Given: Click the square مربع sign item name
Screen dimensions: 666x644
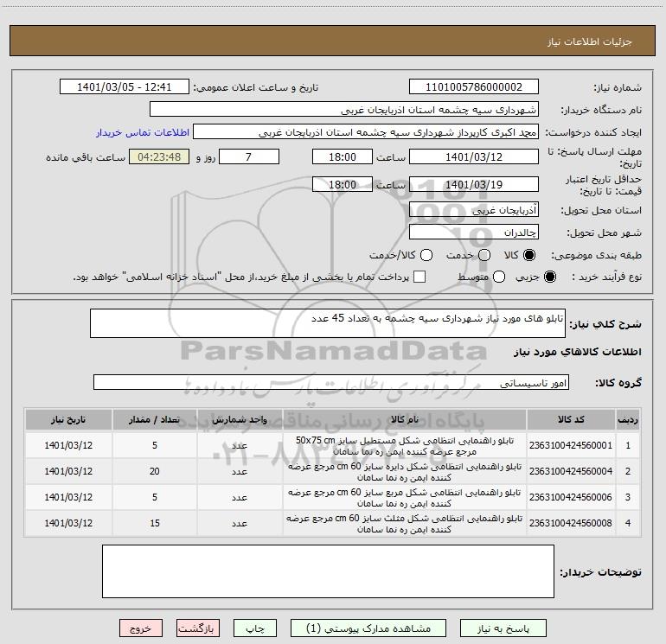Looking at the screenshot, I should pos(405,498).
